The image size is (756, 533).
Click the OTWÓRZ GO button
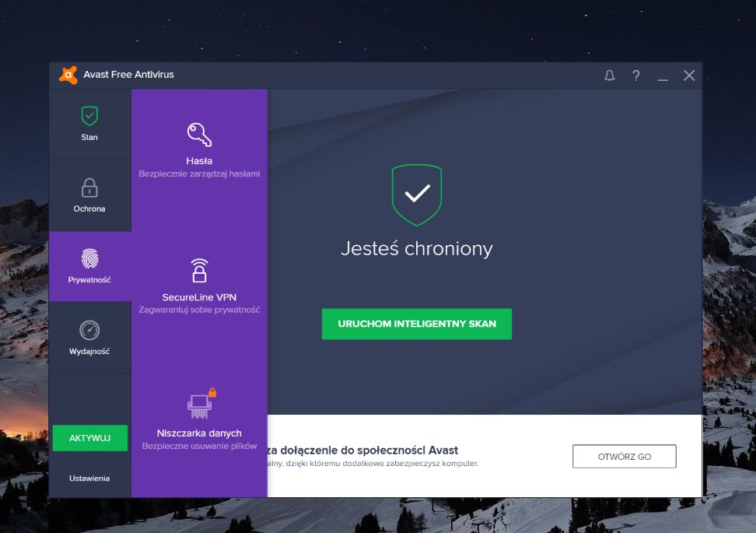(x=624, y=456)
